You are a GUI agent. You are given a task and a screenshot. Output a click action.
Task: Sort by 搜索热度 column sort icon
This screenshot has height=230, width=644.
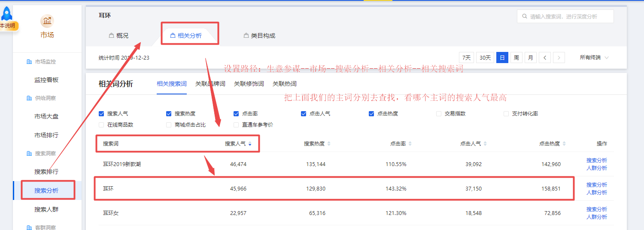329,144
